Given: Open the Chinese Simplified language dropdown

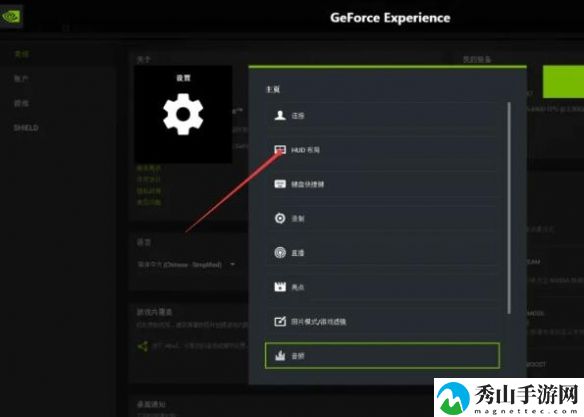Looking at the screenshot, I should [187, 264].
